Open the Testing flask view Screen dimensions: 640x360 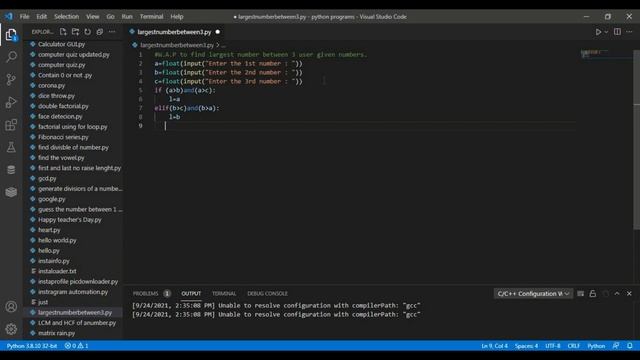[x=11, y=147]
